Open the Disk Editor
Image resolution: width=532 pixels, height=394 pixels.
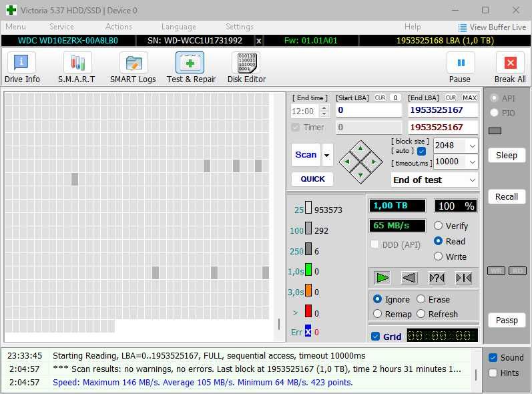(x=247, y=67)
